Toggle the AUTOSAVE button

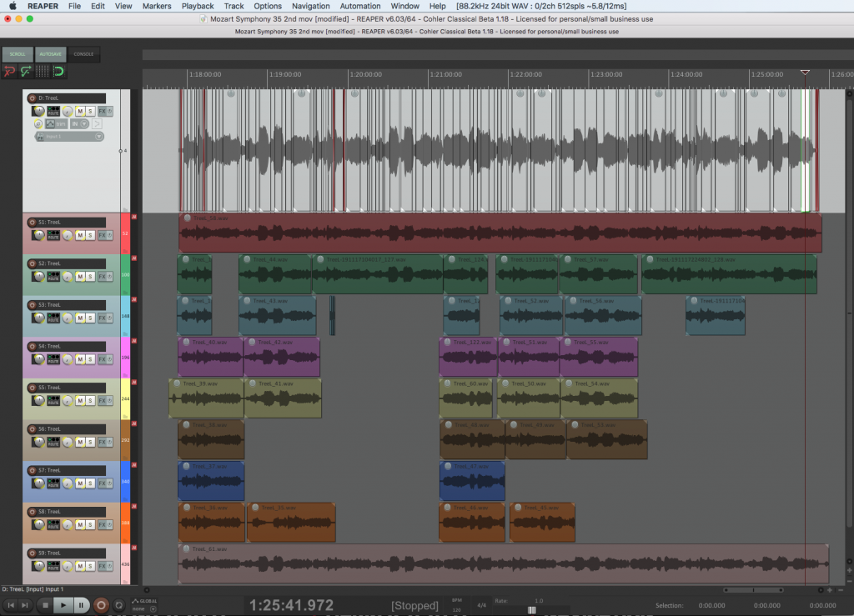(x=51, y=54)
